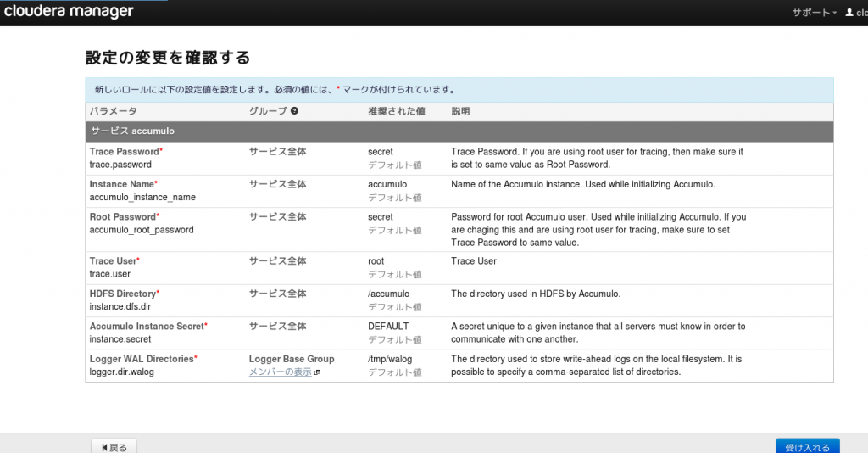Select the Trace User parameter label
The width and height of the screenshot is (868, 453).
[x=113, y=260]
